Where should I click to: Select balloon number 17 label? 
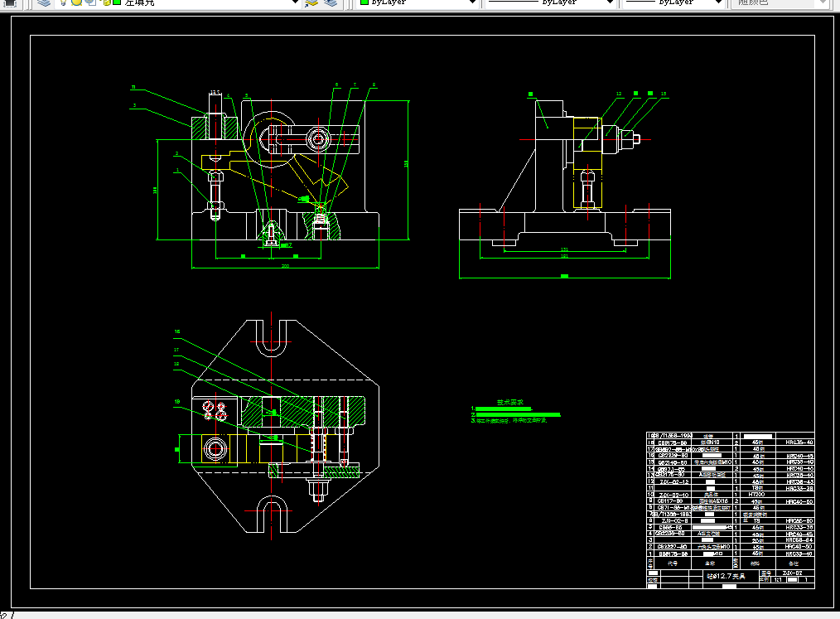tap(176, 350)
